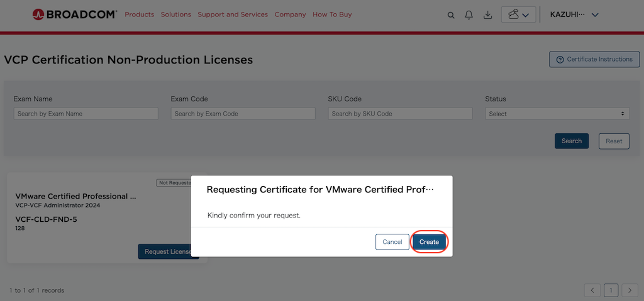The width and height of the screenshot is (644, 301).
Task: Go to previous page arrow
Action: point(592,290)
